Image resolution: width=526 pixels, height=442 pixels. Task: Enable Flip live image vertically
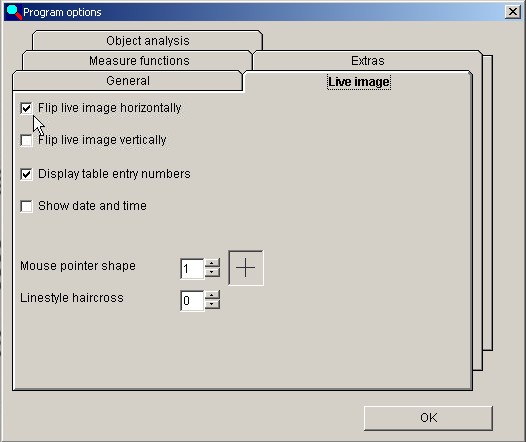click(x=26, y=140)
